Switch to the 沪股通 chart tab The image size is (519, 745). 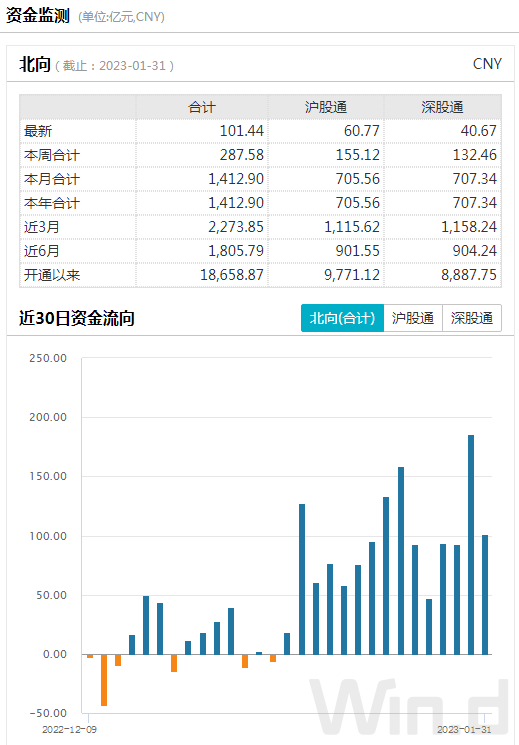[413, 318]
